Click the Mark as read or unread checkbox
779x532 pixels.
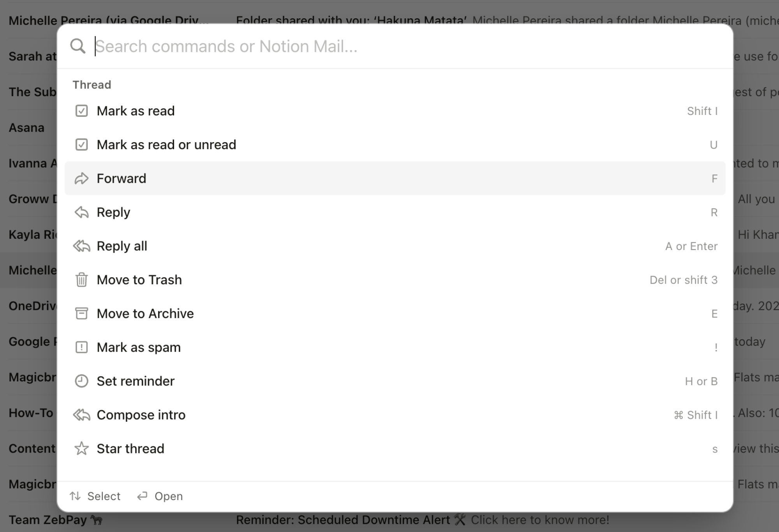click(x=81, y=144)
